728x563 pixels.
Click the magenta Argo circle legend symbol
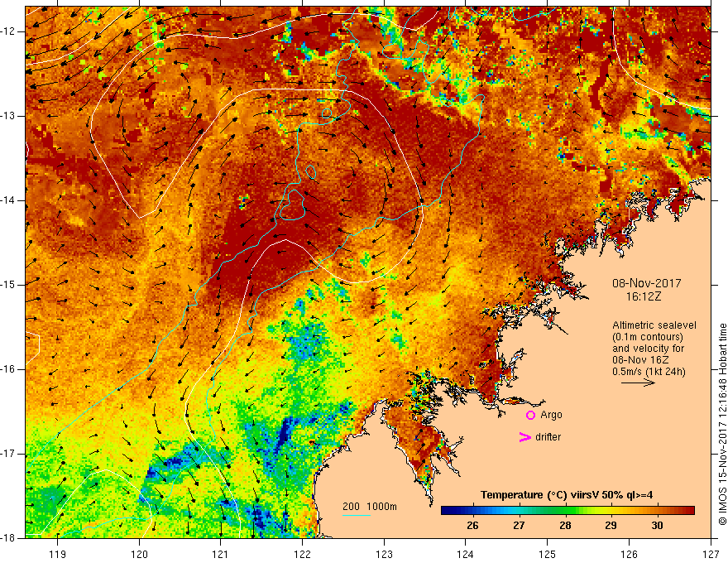[x=530, y=416]
